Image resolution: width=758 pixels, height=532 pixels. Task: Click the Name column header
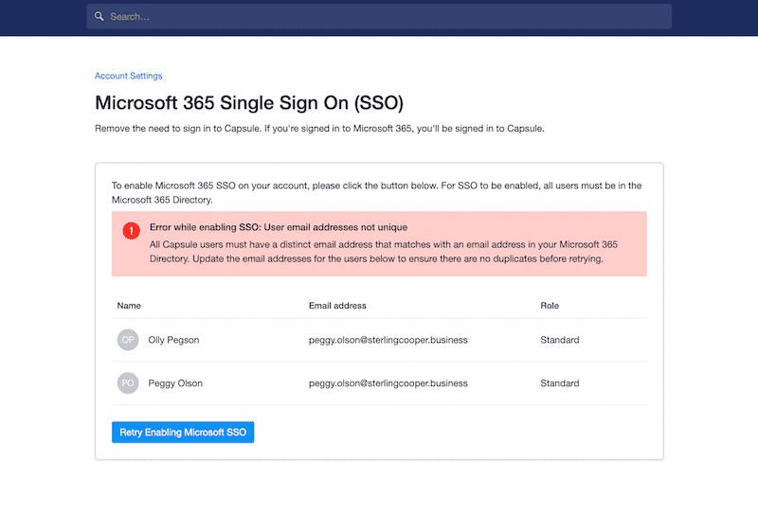click(129, 306)
